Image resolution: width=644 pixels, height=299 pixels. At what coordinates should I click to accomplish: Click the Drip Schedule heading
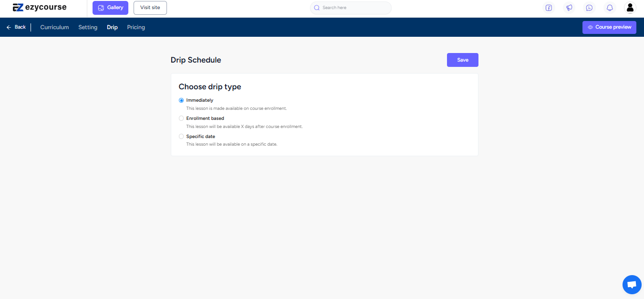[196, 60]
